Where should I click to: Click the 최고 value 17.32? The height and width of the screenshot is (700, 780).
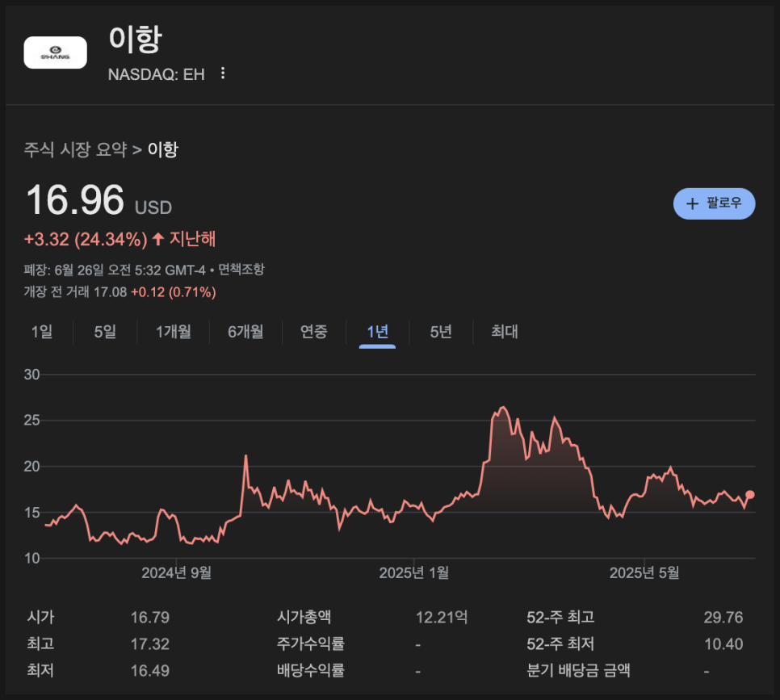pyautogui.click(x=149, y=644)
